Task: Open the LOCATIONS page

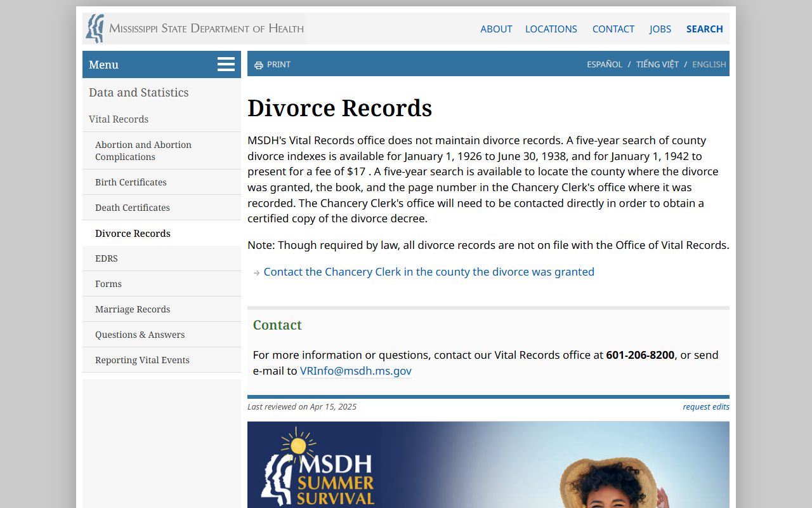Action: [551, 29]
